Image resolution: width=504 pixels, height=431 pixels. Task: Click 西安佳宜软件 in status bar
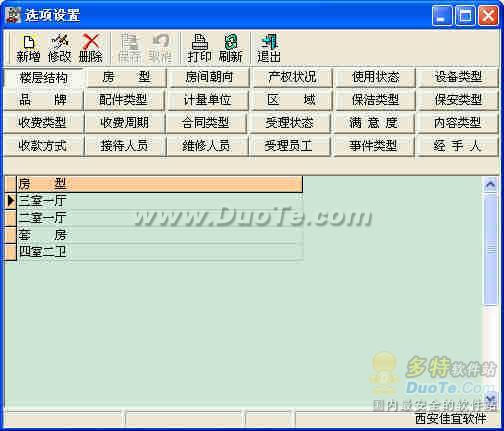coord(451,419)
